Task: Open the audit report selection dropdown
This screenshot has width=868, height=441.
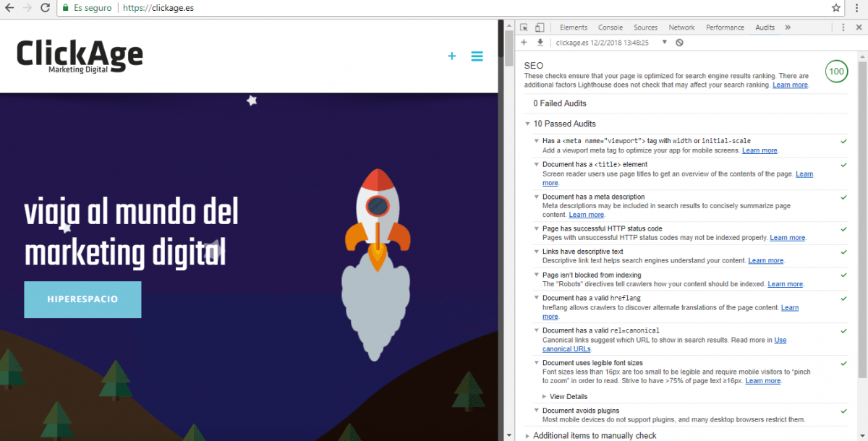Action: pyautogui.click(x=664, y=43)
